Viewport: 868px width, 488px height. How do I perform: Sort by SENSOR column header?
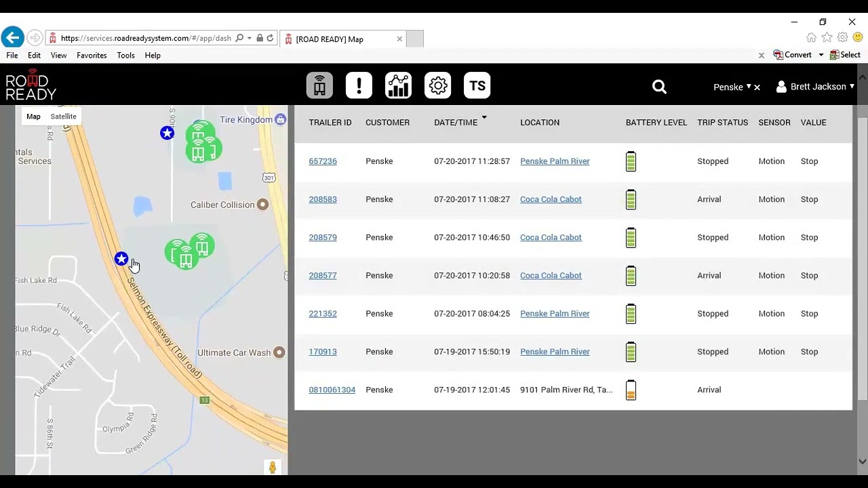click(774, 123)
